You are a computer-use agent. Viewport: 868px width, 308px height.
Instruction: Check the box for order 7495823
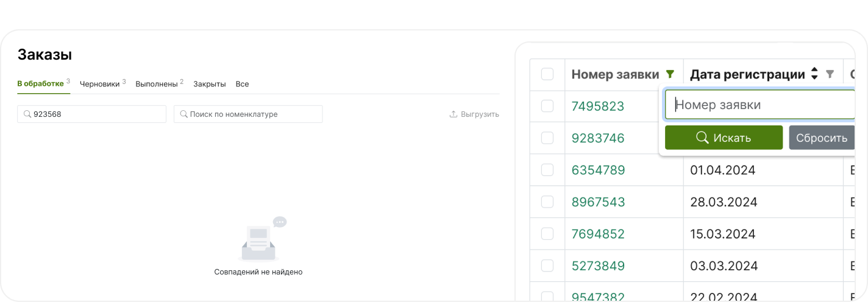point(547,106)
